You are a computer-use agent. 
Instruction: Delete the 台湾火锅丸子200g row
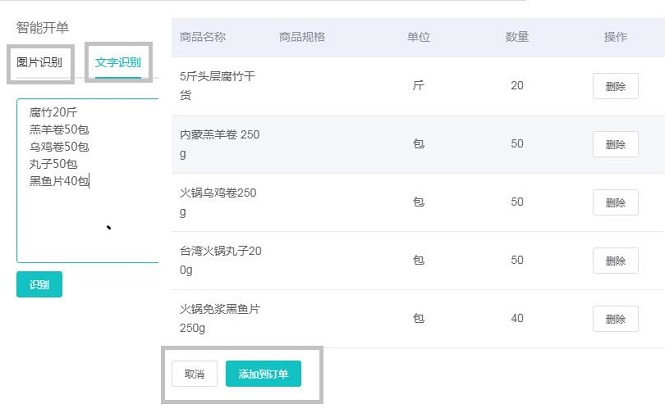pos(615,260)
